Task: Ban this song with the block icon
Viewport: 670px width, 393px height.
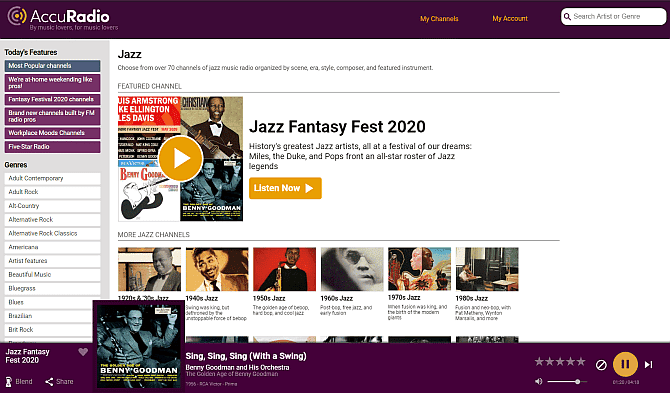Action: (x=601, y=365)
